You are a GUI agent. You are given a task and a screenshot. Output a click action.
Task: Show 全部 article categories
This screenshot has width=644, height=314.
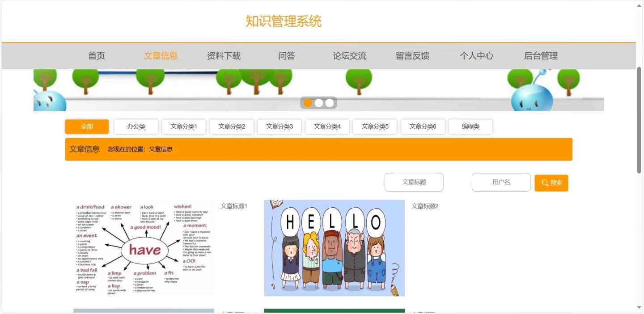pos(87,126)
